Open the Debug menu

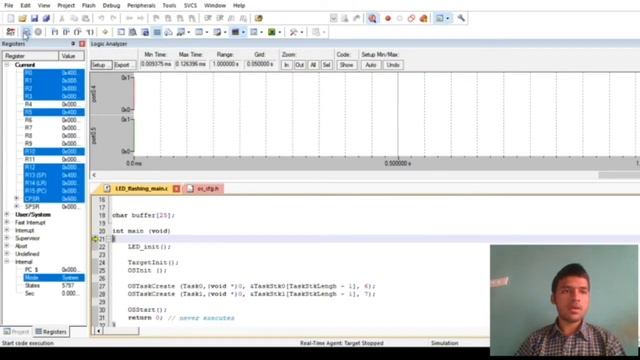111,5
